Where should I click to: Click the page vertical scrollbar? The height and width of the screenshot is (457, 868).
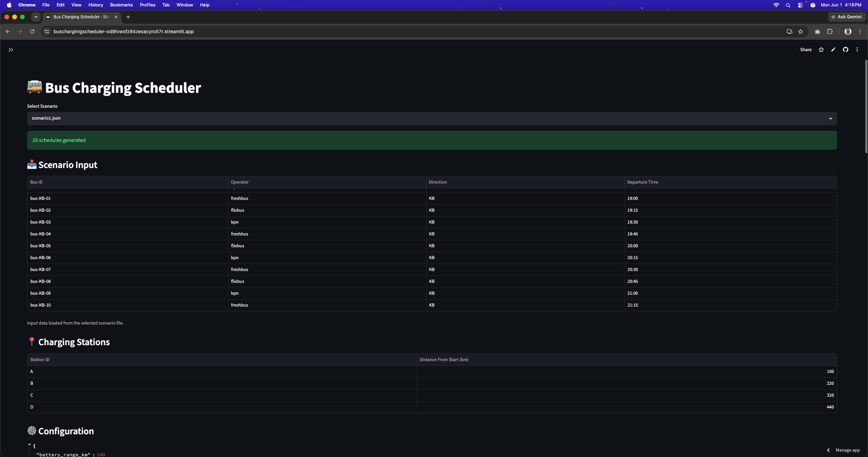866,107
